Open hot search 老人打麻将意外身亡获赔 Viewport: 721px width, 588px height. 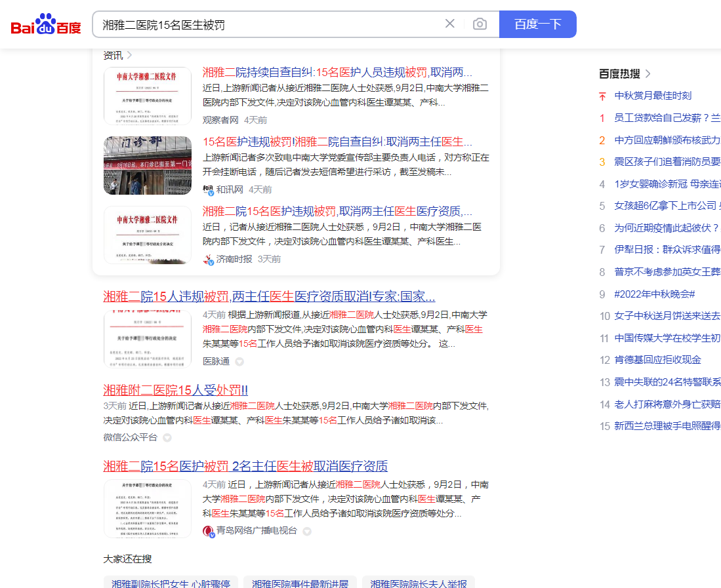click(x=667, y=404)
